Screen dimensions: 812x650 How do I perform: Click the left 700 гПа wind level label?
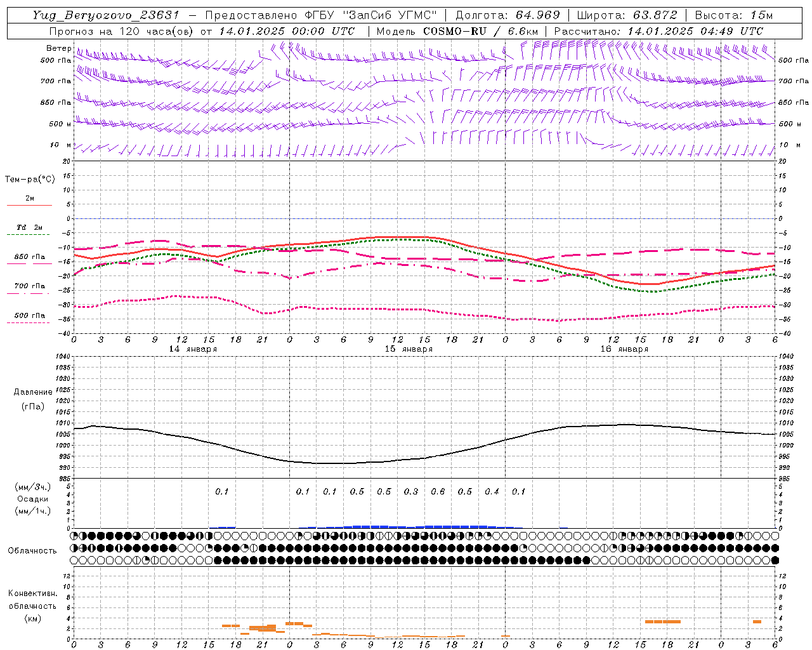tap(56, 81)
